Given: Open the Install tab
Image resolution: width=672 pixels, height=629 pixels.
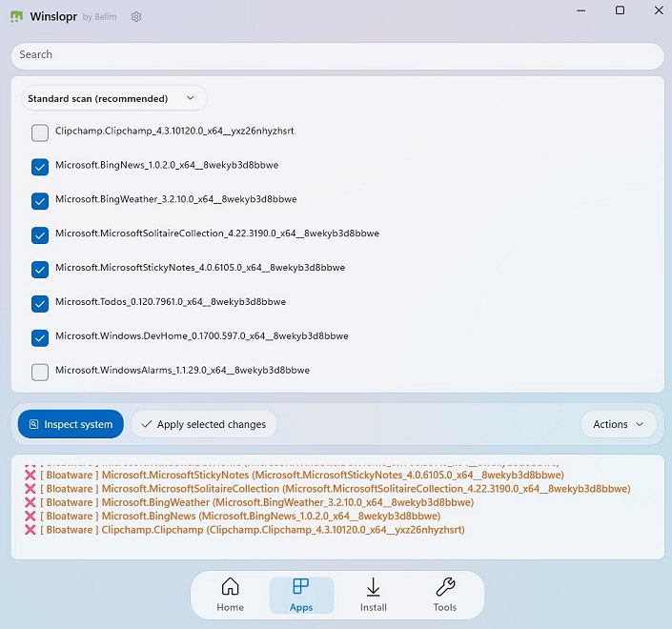Looking at the screenshot, I should point(374,595).
